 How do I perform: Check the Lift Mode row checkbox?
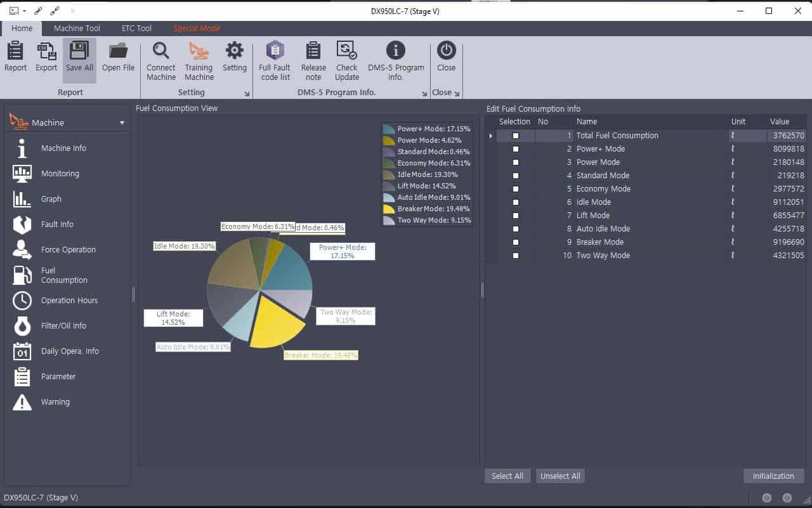point(516,216)
